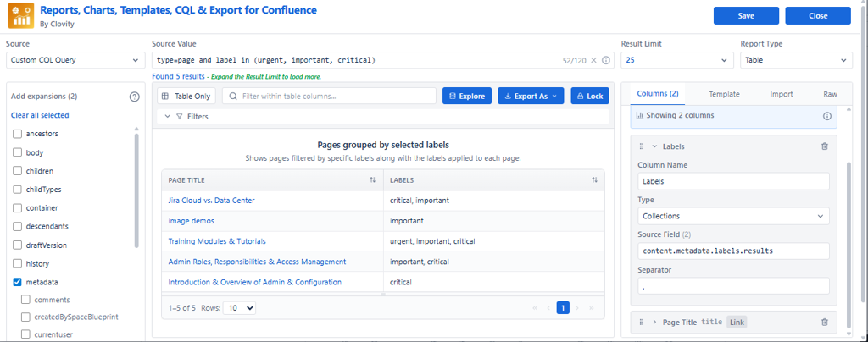Delete the Labels column with trash icon
This screenshot has width=868, height=342.
(x=824, y=146)
